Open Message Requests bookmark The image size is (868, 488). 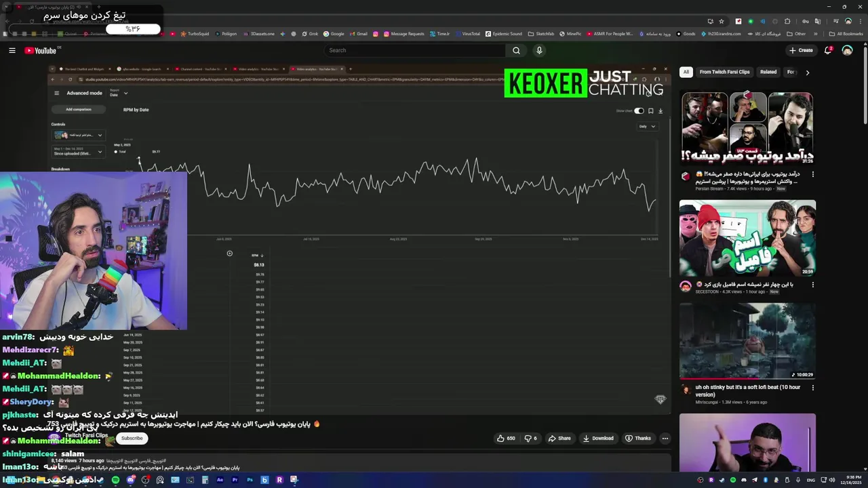coord(403,34)
